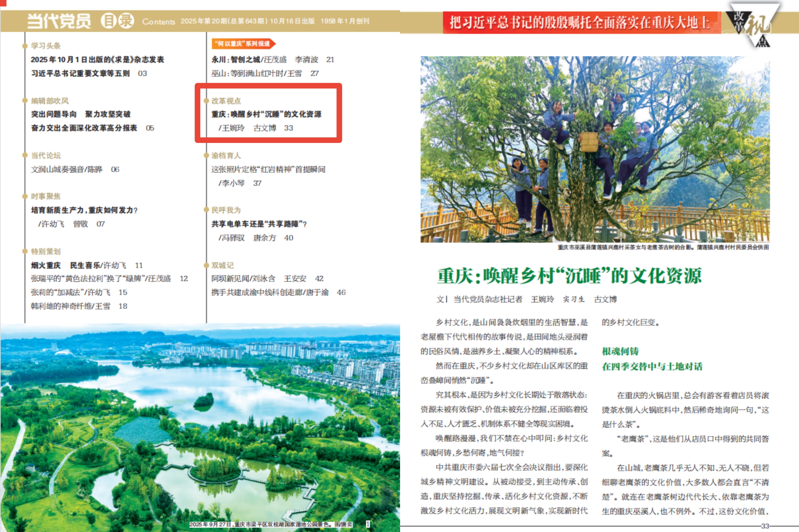Viewport: 799px width, 532px height.
Task: Click the bullet dot beside 双城记 section
Action: click(x=206, y=265)
